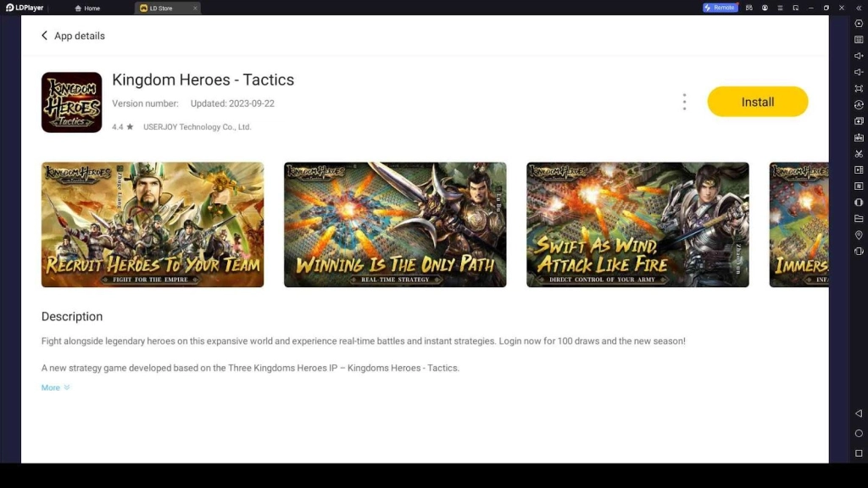This screenshot has width=868, height=488.
Task: Open the operation recorder icon
Action: click(859, 186)
